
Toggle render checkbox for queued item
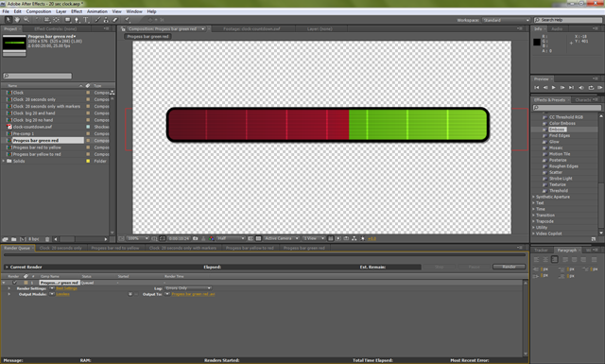point(15,283)
